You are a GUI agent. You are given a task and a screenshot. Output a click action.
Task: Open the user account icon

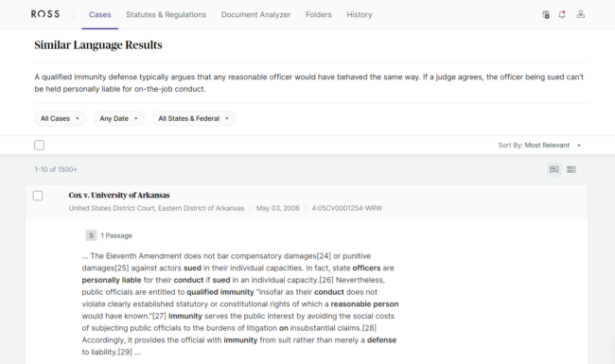[x=581, y=14]
